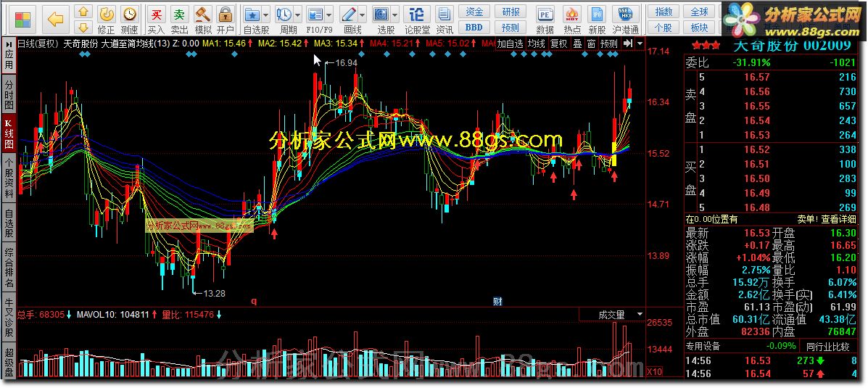Click the 加自选 add-to-watchlist button
Screen dimensions: 868x388
tap(510, 44)
